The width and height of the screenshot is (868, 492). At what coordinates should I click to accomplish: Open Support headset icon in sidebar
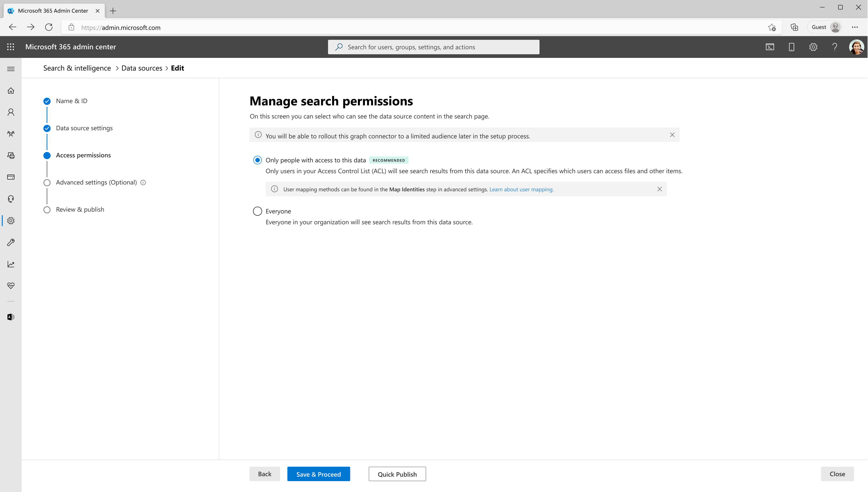(x=11, y=199)
